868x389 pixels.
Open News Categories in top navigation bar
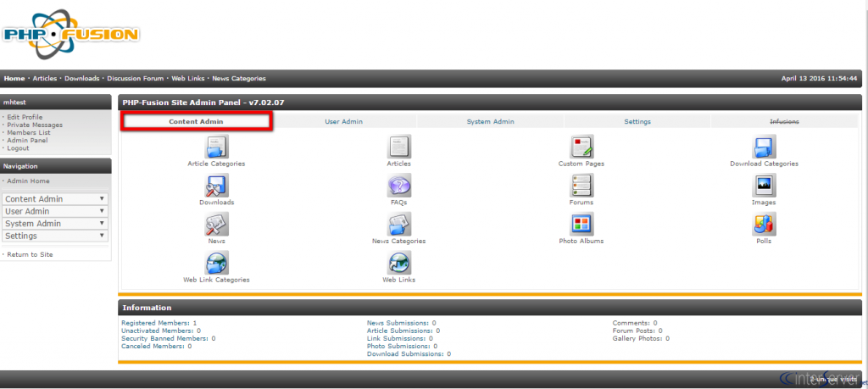pos(239,79)
